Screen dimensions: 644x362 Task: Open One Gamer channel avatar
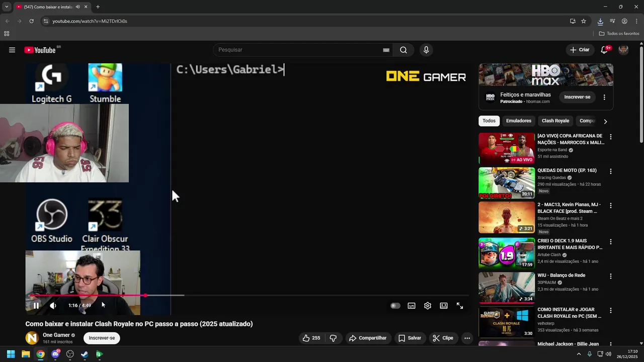coord(32,338)
